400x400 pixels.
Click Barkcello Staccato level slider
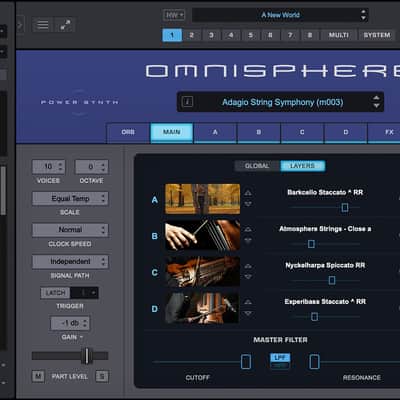tap(345, 207)
